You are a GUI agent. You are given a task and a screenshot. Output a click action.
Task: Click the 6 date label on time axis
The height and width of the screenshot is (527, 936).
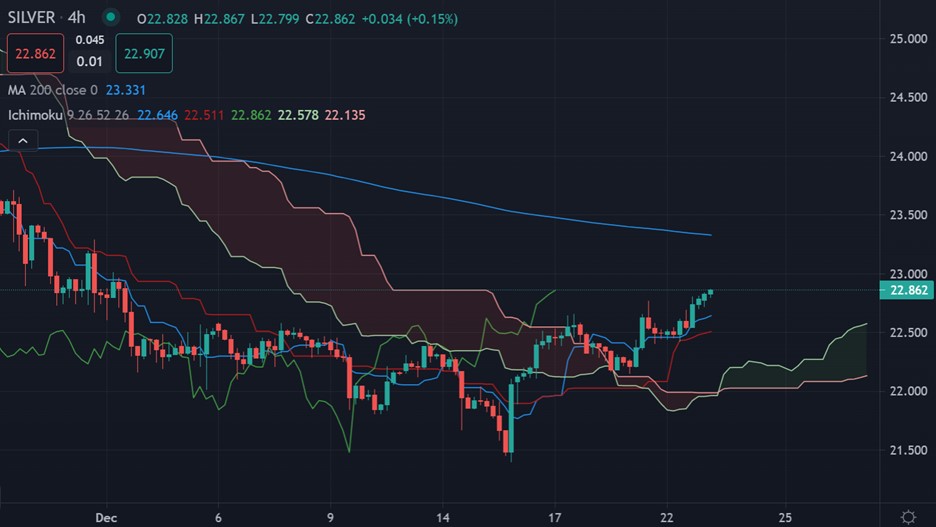[x=218, y=518]
